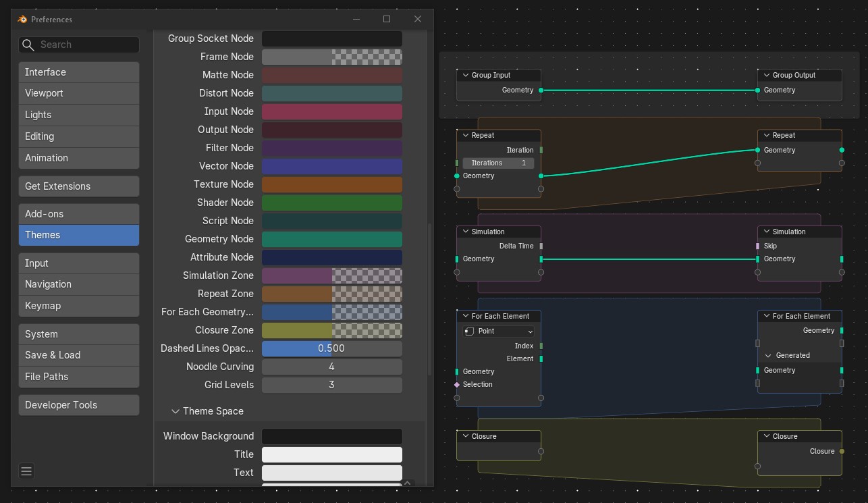Change the Matte Node color

point(332,75)
